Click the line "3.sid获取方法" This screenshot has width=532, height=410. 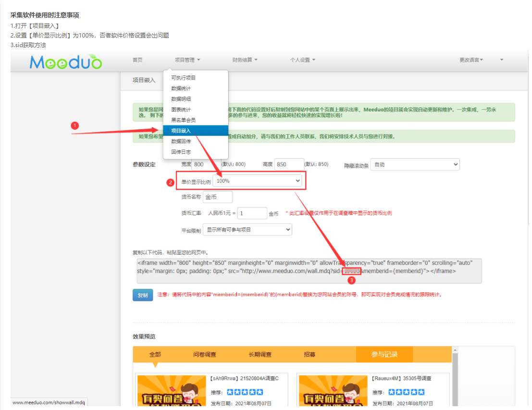click(28, 45)
